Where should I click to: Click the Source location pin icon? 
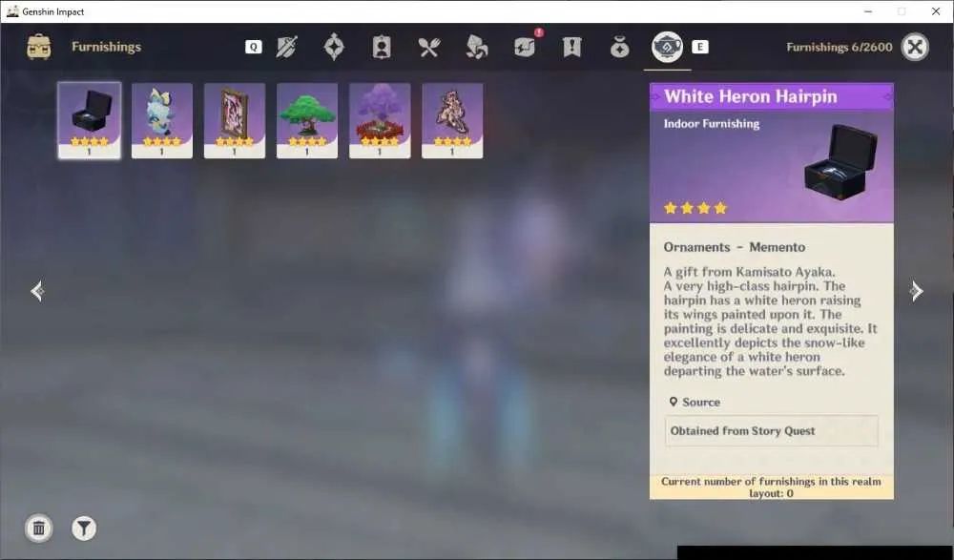pyautogui.click(x=673, y=402)
